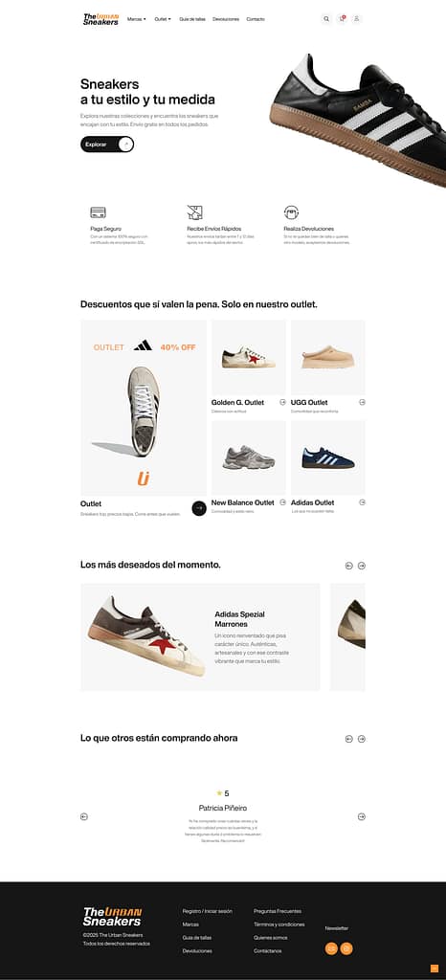Go to next review after Patricia Piñeiro

(x=362, y=817)
